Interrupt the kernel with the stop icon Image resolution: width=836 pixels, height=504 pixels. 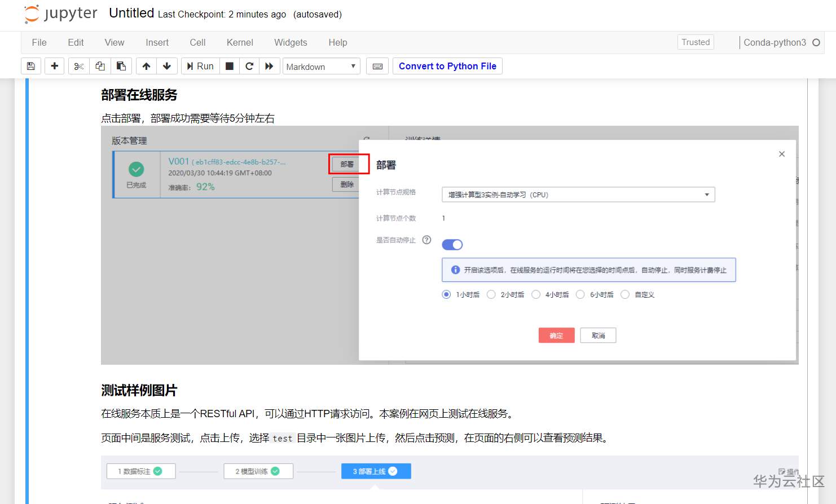[x=230, y=66]
